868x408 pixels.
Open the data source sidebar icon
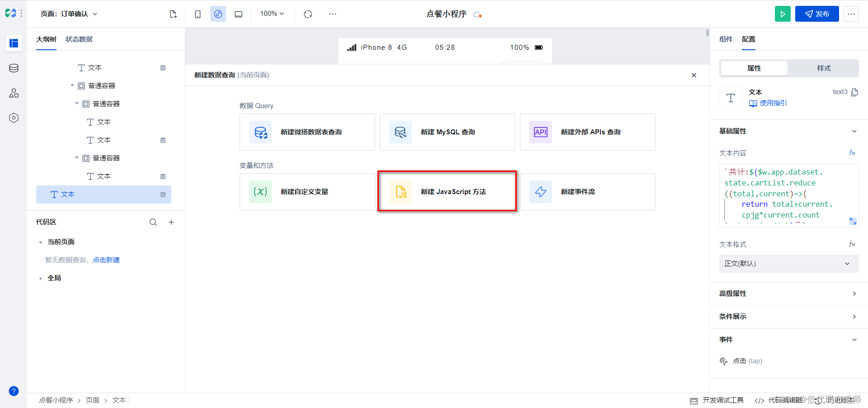(14, 68)
